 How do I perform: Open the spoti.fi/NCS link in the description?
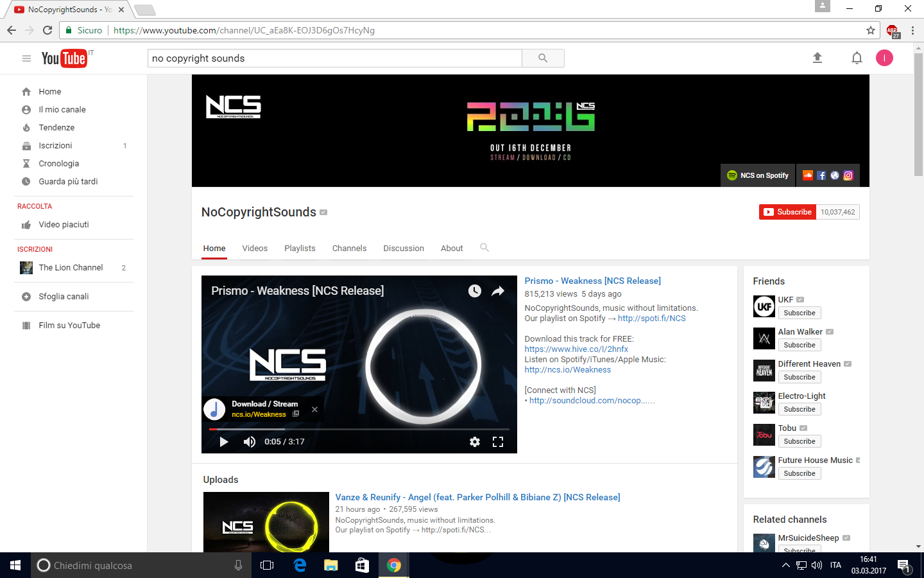652,319
